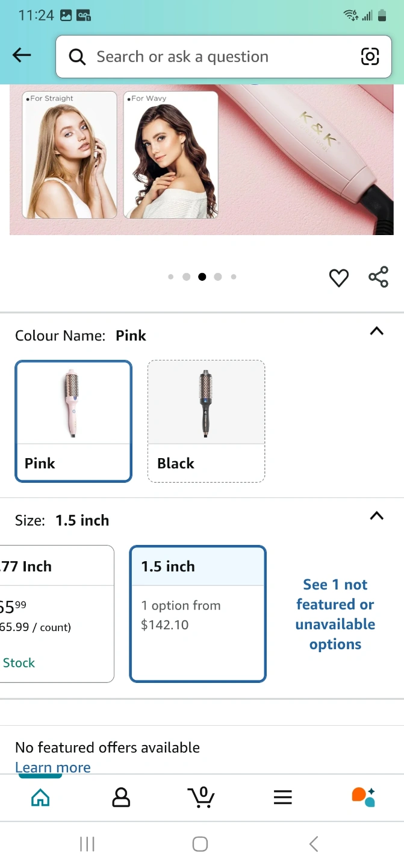Select the Black colour option

[x=206, y=421]
